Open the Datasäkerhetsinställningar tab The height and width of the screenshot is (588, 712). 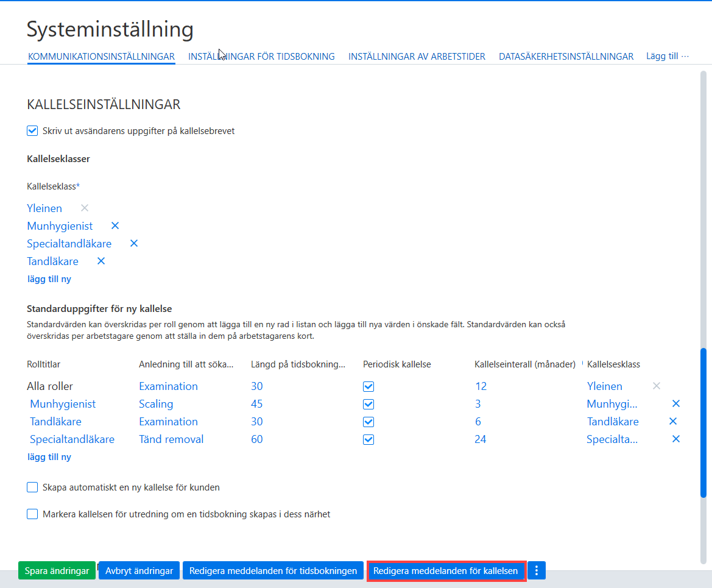[566, 56]
